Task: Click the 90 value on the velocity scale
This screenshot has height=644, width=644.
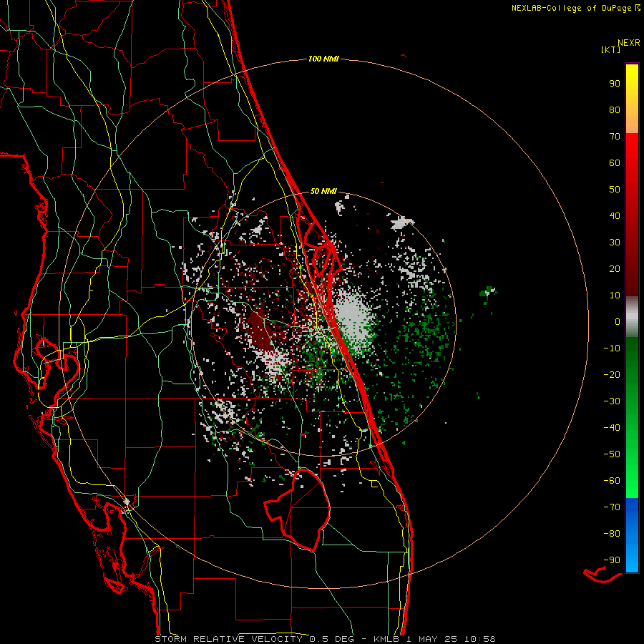Action: [x=615, y=84]
